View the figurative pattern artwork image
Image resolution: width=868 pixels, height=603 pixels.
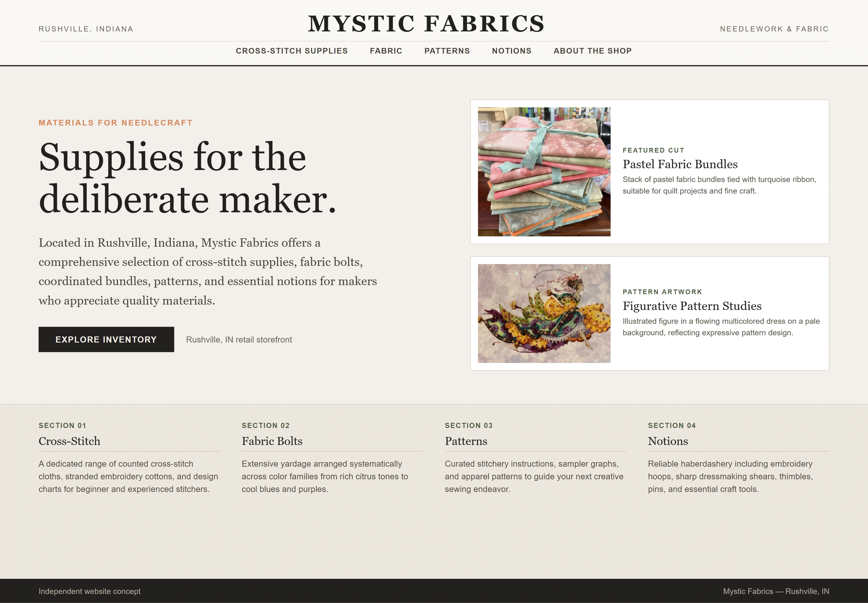(x=544, y=314)
